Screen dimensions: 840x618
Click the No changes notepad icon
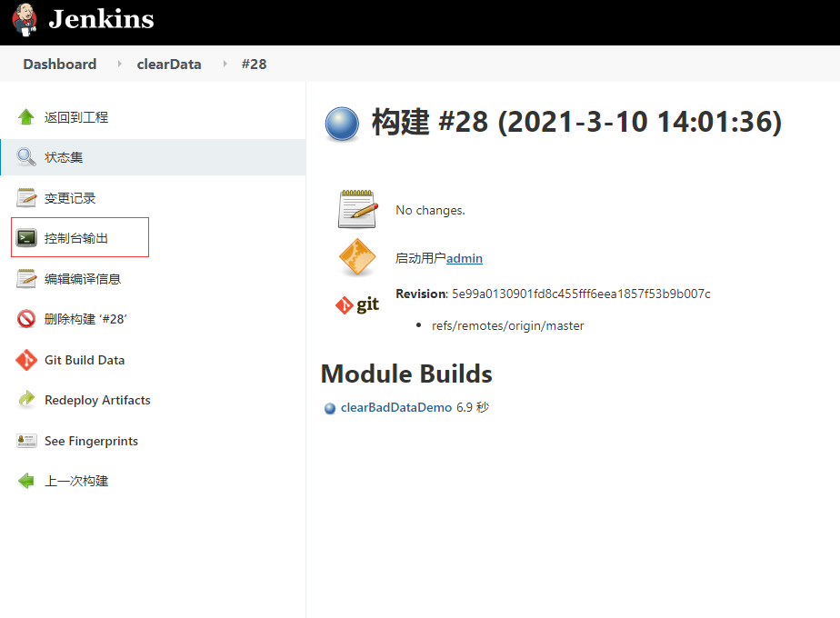click(x=358, y=209)
